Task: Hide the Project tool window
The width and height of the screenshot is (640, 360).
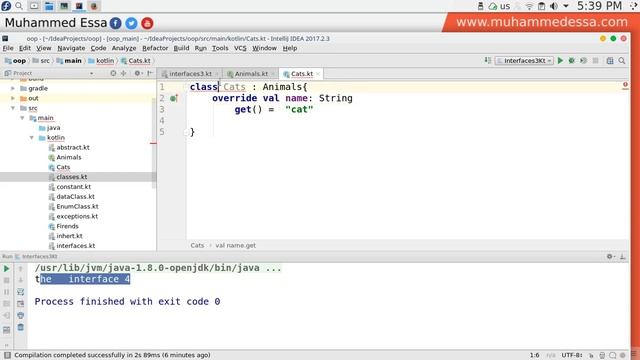Action: [x=150, y=73]
